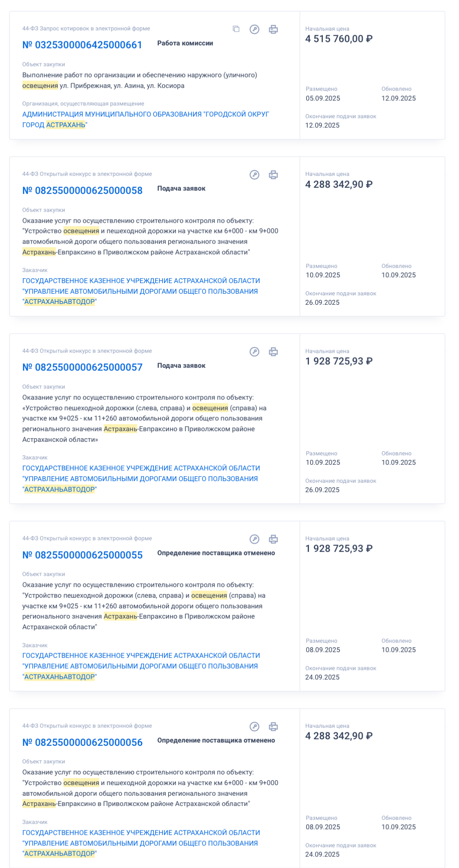The image size is (459, 868).
Task: Open the key signature icon on tender 0825500000625000057
Action: pyautogui.click(x=254, y=352)
